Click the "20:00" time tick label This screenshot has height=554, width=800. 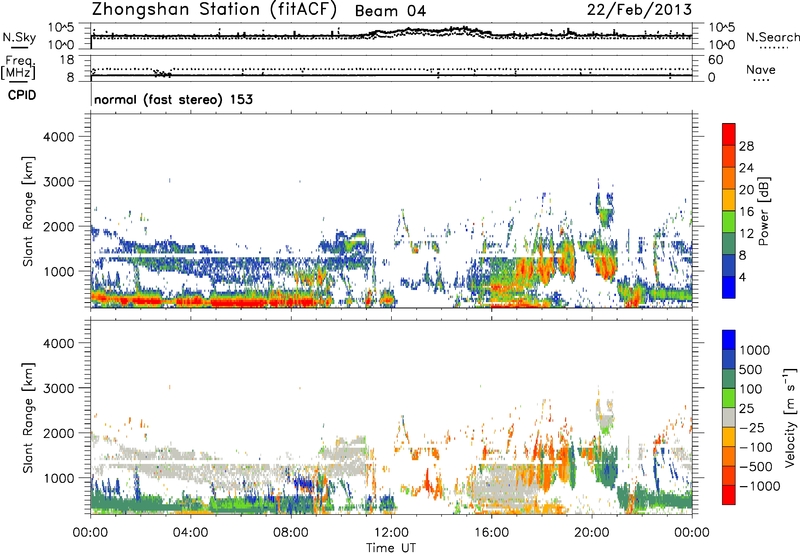pyautogui.click(x=592, y=533)
